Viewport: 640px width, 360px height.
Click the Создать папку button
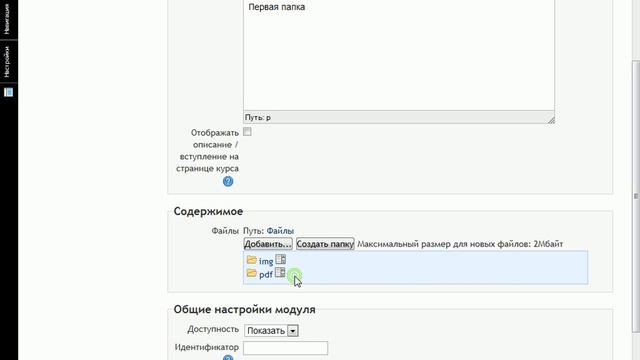pos(325,244)
